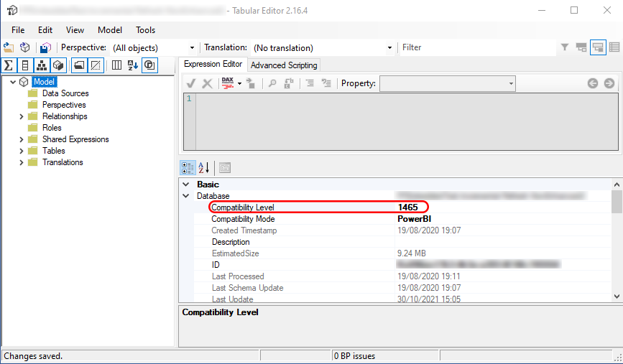Collapse the Basic property category
This screenshot has width=623, height=364.
click(x=185, y=185)
